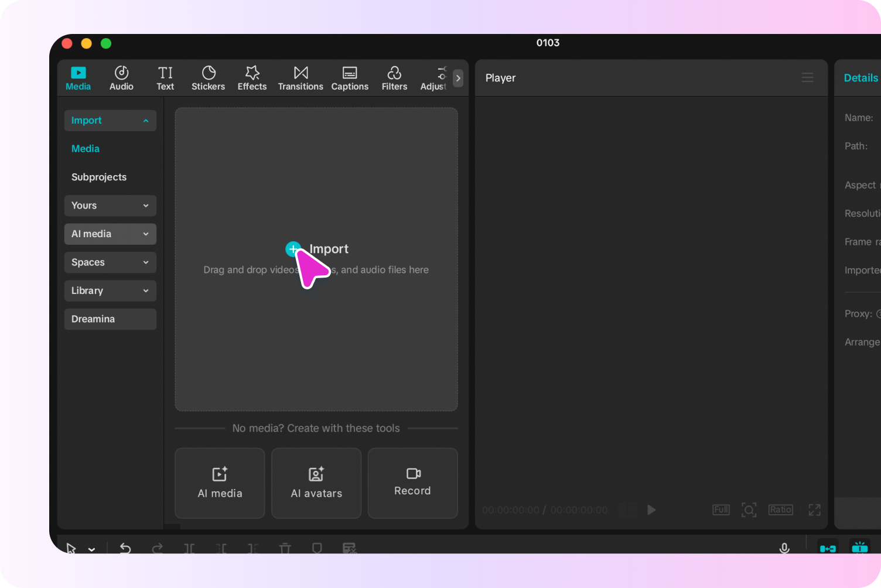
Task: Open the Effects panel
Action: click(x=252, y=77)
